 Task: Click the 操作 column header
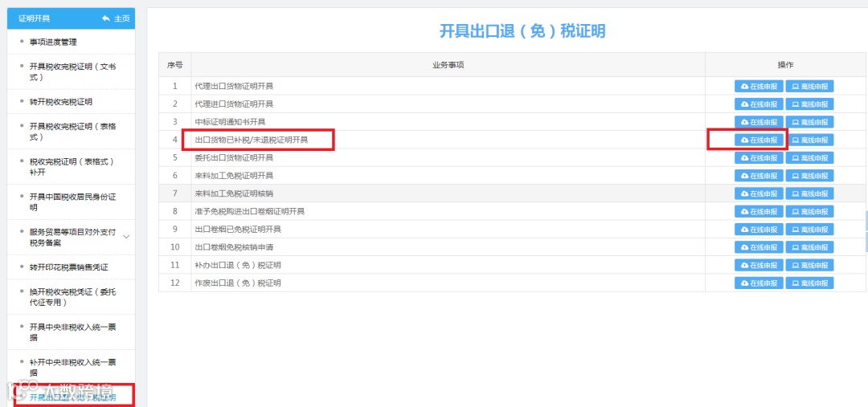(785, 65)
